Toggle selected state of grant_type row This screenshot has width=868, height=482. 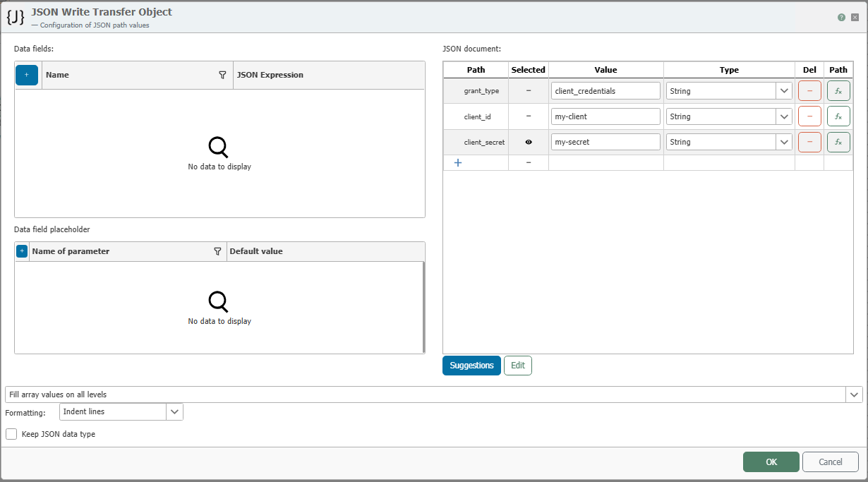[x=529, y=91]
